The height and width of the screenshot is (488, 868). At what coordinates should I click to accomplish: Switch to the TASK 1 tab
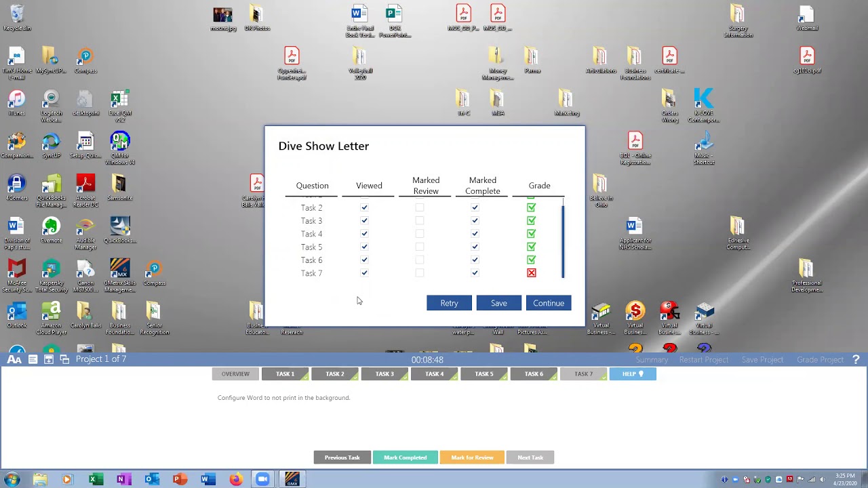tap(285, 374)
